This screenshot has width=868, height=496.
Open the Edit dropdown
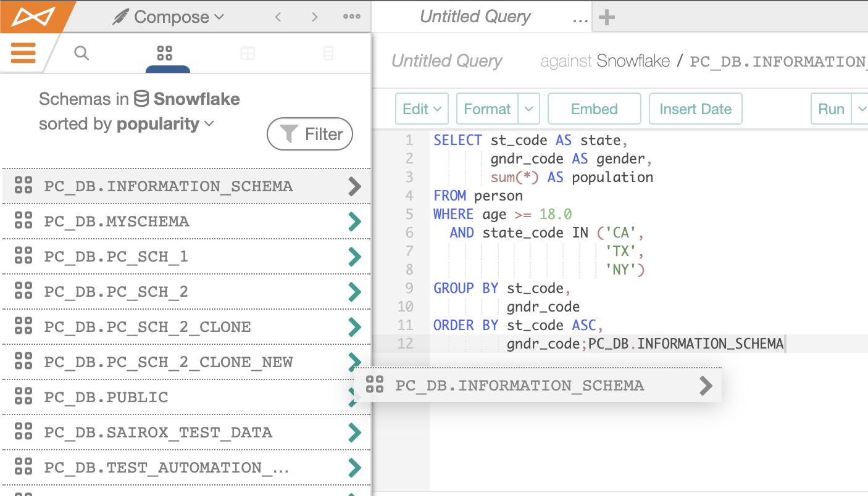point(422,109)
